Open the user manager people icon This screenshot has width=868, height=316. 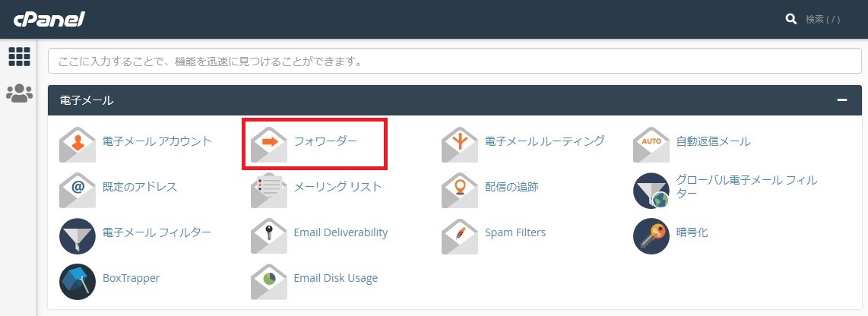point(19,93)
